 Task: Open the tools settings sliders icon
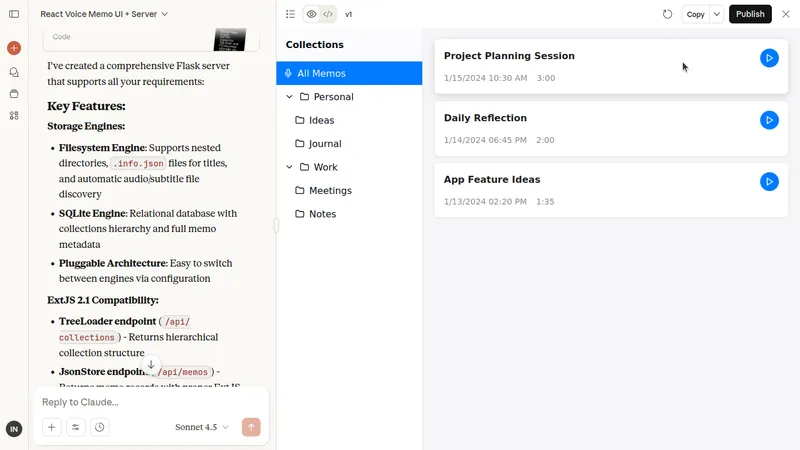pyautogui.click(x=76, y=427)
